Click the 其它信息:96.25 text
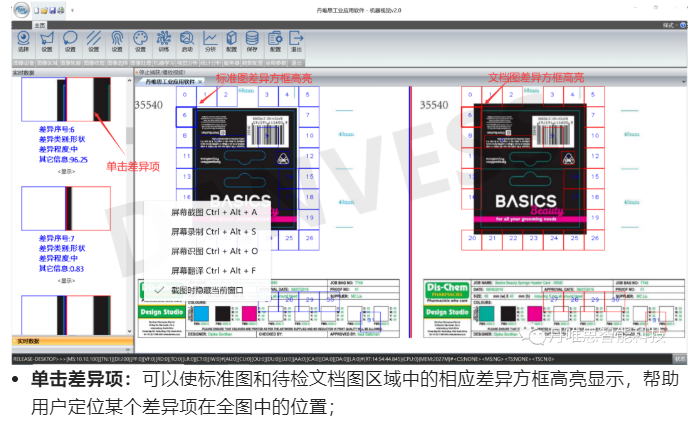Screen dimensions: 700x431 click(63, 159)
